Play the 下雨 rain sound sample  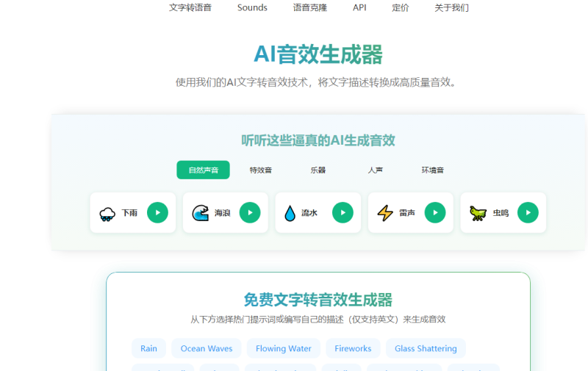[157, 213]
